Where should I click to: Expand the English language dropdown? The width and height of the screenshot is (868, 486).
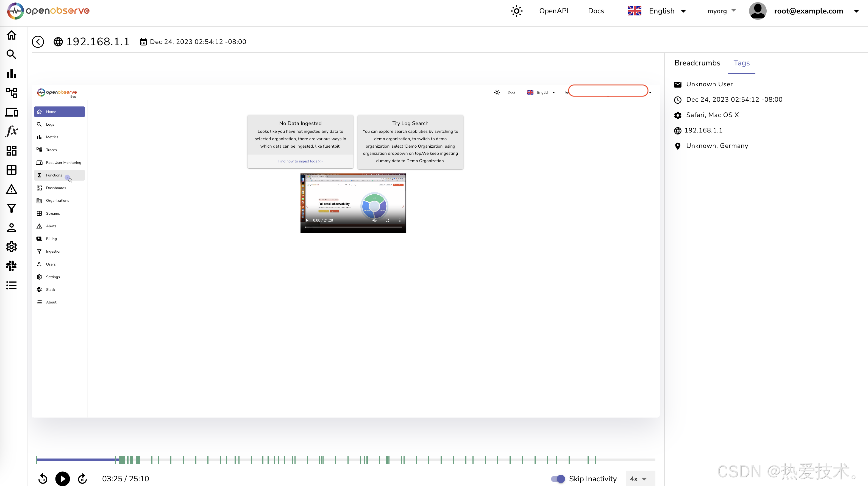[x=657, y=11]
